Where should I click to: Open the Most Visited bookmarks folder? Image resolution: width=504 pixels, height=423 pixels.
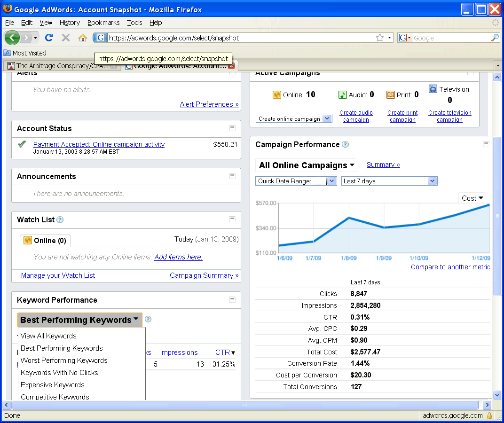[x=25, y=53]
